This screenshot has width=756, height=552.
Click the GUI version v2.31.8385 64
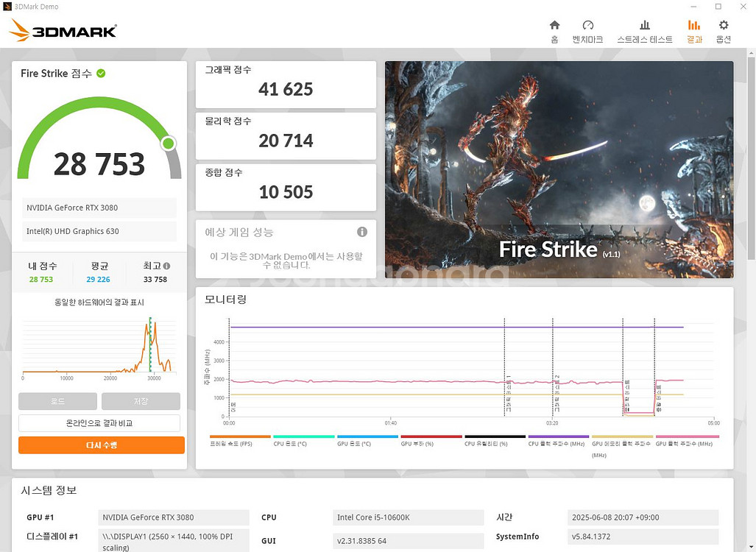[x=408, y=540]
